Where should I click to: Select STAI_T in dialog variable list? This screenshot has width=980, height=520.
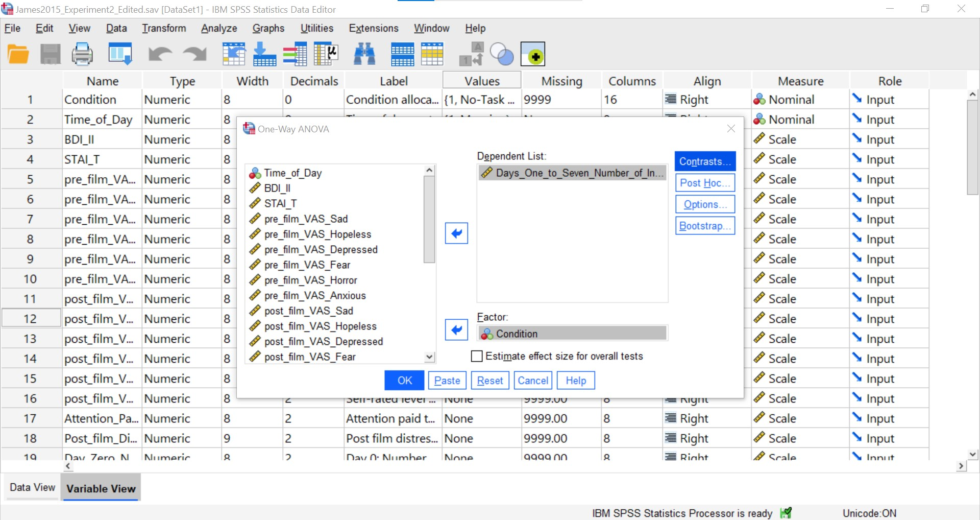pyautogui.click(x=280, y=204)
